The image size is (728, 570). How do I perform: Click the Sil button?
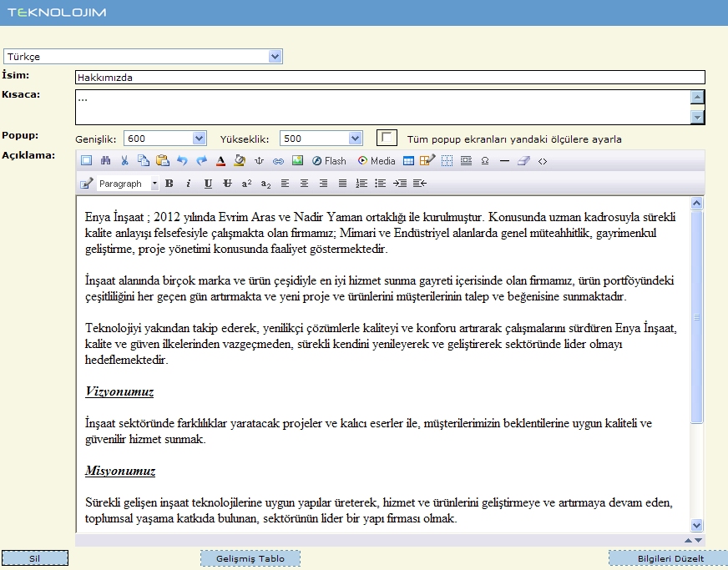pos(35,558)
